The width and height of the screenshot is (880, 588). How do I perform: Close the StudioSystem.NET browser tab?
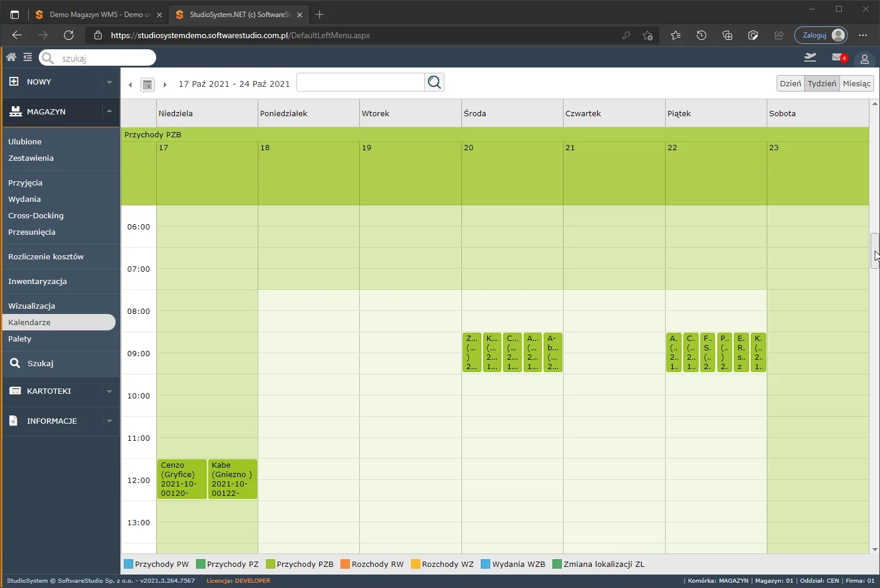click(x=299, y=15)
